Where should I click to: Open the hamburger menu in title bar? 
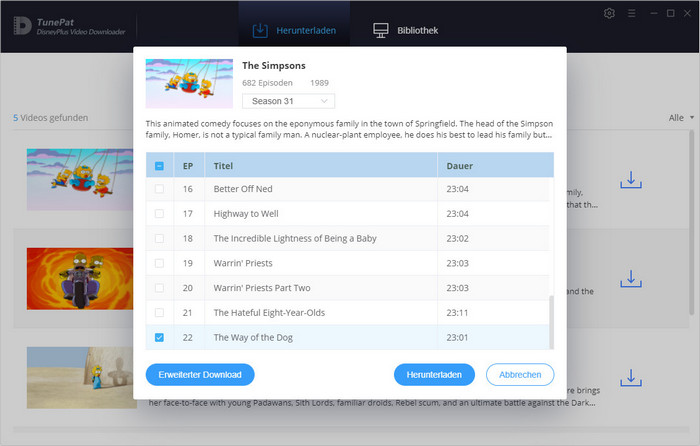(631, 13)
